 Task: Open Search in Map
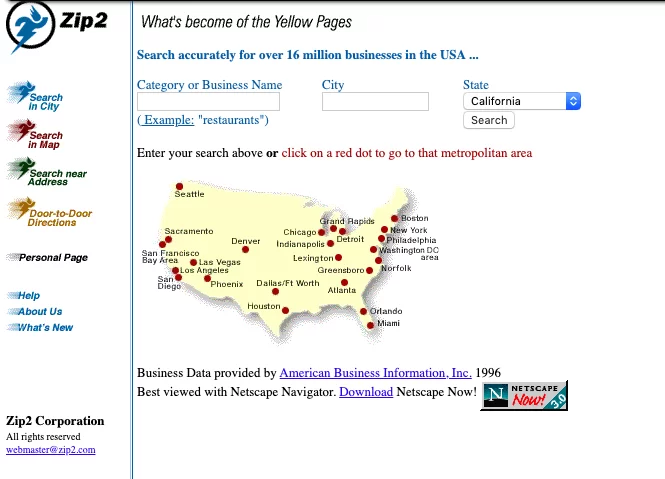pyautogui.click(x=35, y=134)
